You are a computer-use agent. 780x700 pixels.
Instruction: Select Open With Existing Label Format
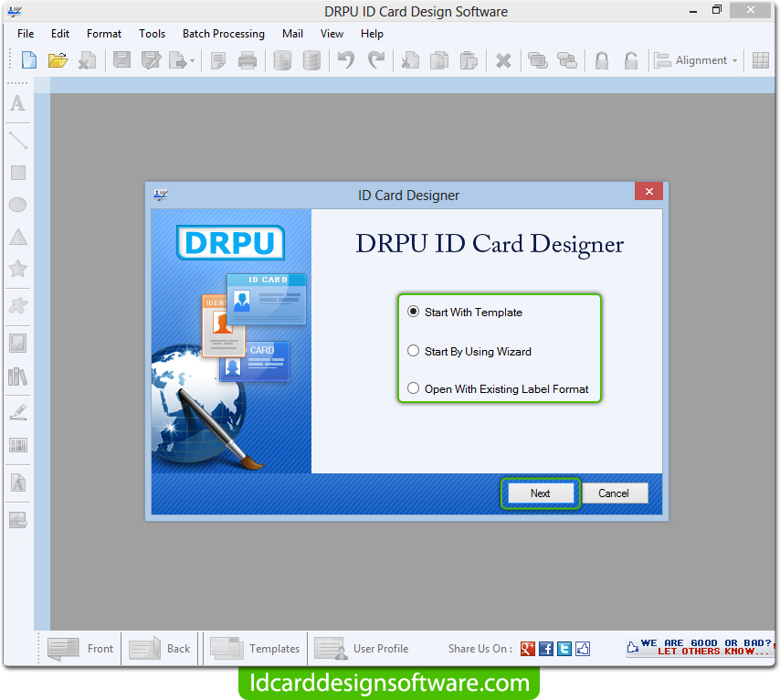414,388
